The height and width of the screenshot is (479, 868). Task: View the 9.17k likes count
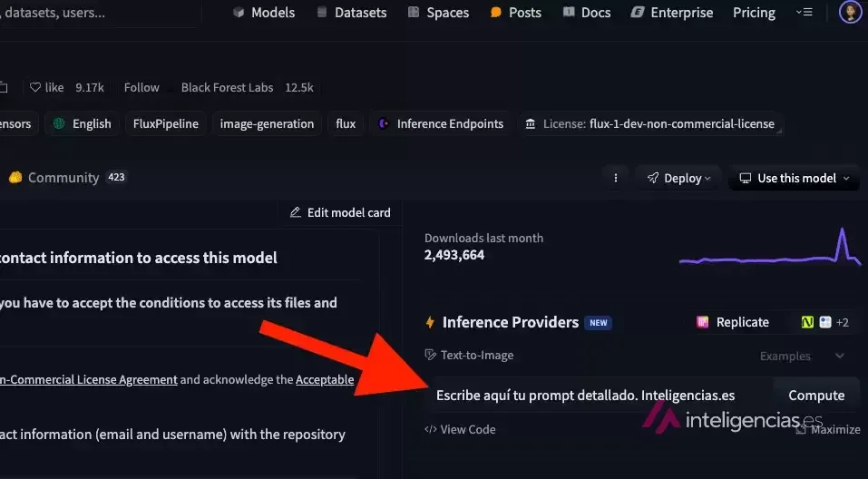(x=90, y=87)
